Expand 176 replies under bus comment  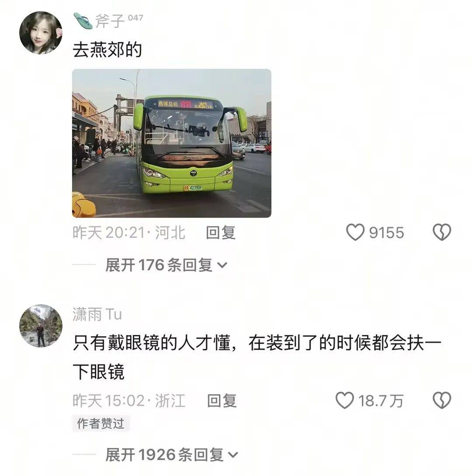click(x=166, y=265)
